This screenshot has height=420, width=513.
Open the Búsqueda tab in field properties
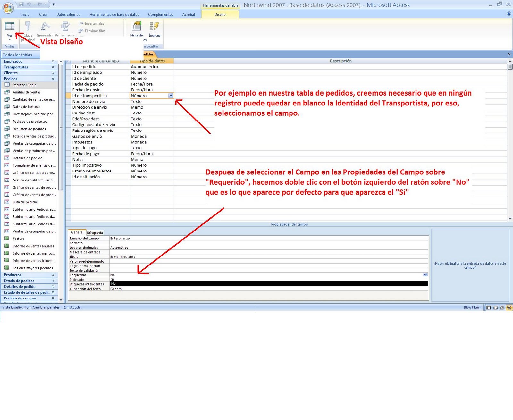click(95, 232)
